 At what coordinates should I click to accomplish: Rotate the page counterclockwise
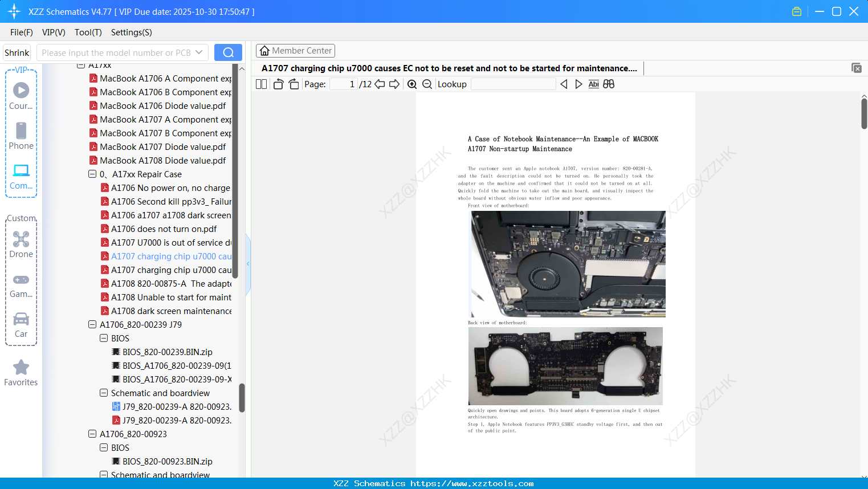point(278,84)
